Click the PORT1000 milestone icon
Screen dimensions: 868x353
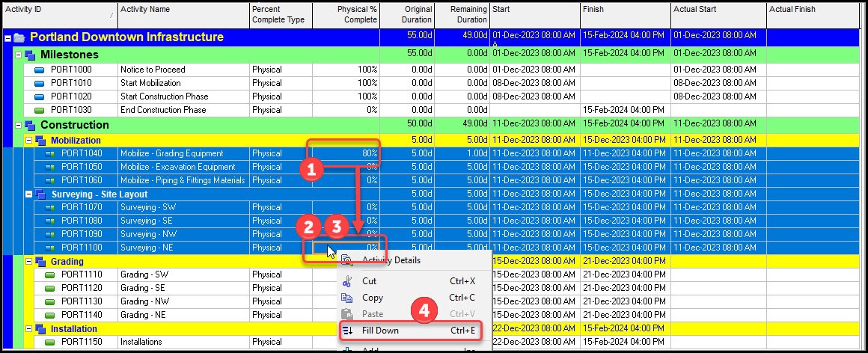click(x=40, y=70)
